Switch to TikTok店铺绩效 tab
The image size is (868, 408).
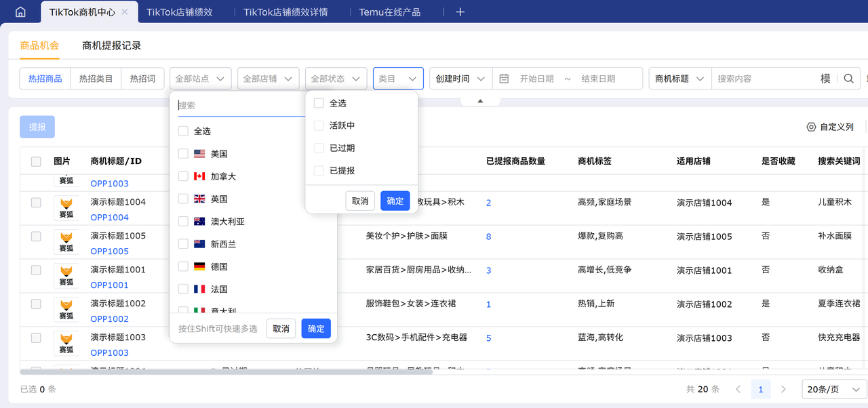(x=179, y=12)
